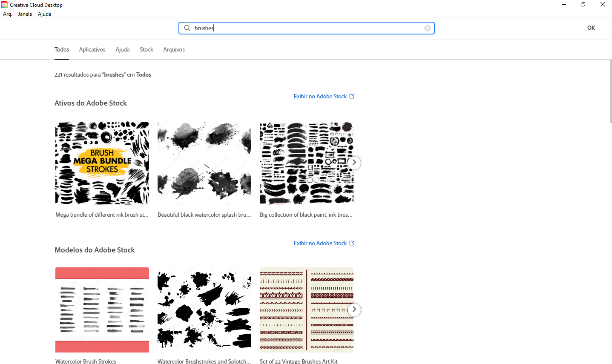
Task: Open the Janela menu
Action: click(x=25, y=14)
